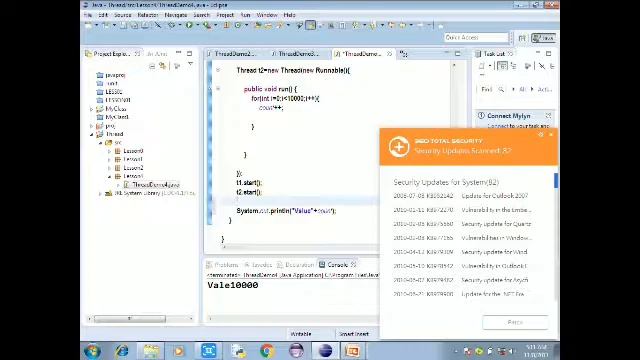Screen dimensions: 640x360
Task: Click the New Java Package icon
Action: click(x=227, y=25)
